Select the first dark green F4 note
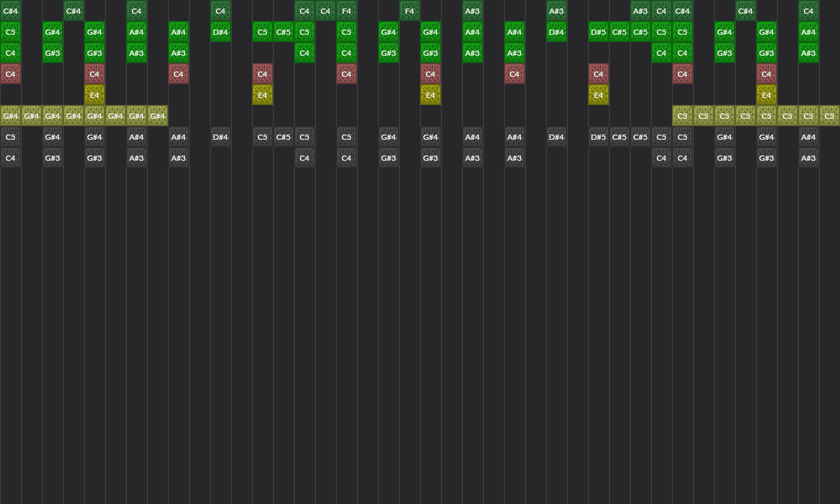Screen dimensions: 840x504 (x=346, y=10)
